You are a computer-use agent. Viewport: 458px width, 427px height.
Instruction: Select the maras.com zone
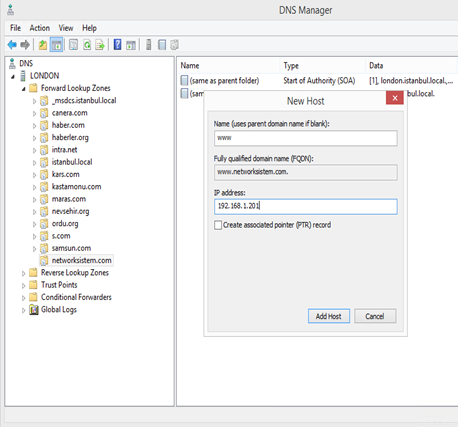pyautogui.click(x=69, y=199)
